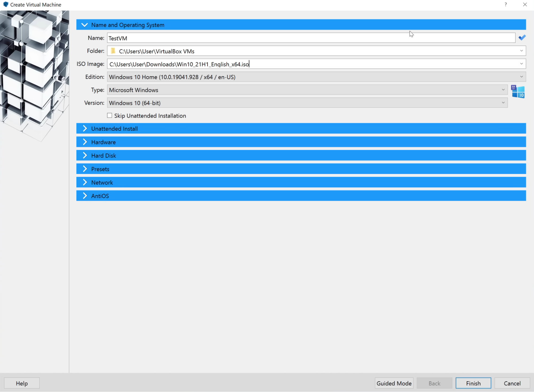The image size is (534, 392).
Task: Click the 'ISO Image:' label
Action: pyautogui.click(x=90, y=64)
